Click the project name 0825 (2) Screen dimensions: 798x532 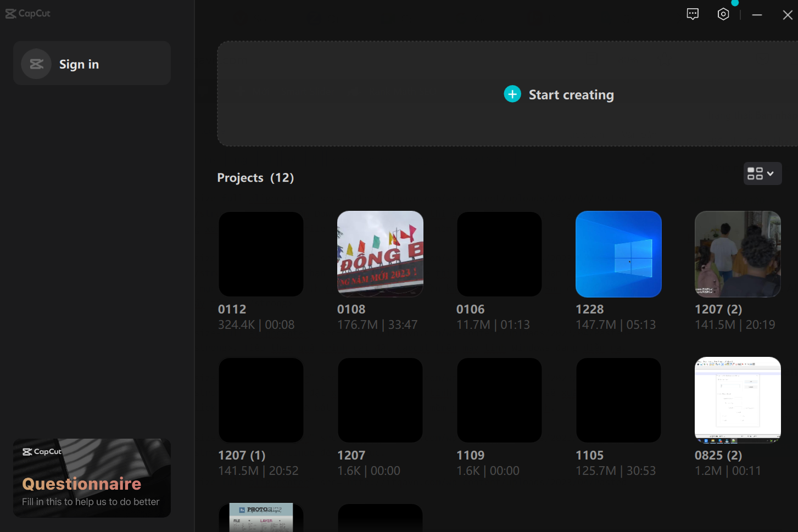718,455
